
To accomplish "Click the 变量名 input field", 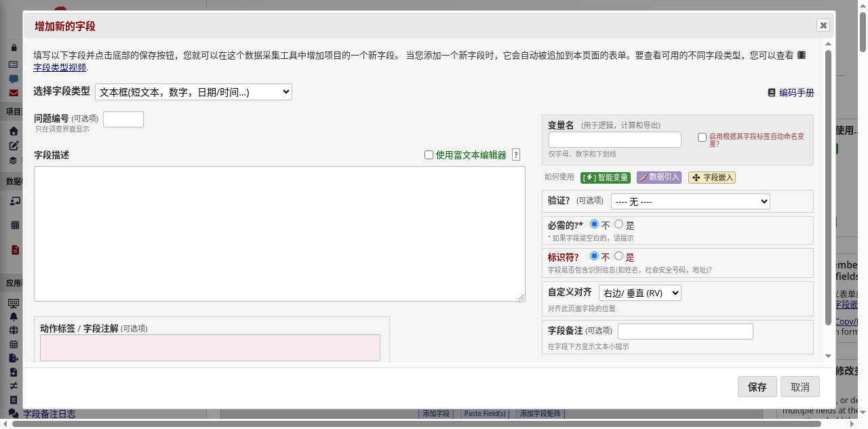I will tap(615, 140).
